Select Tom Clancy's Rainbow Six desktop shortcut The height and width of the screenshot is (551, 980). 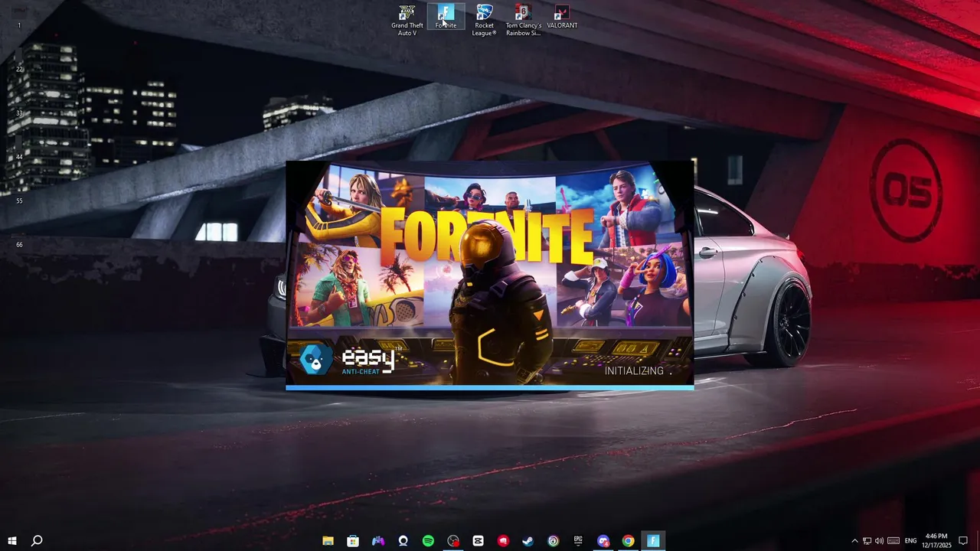click(x=523, y=21)
